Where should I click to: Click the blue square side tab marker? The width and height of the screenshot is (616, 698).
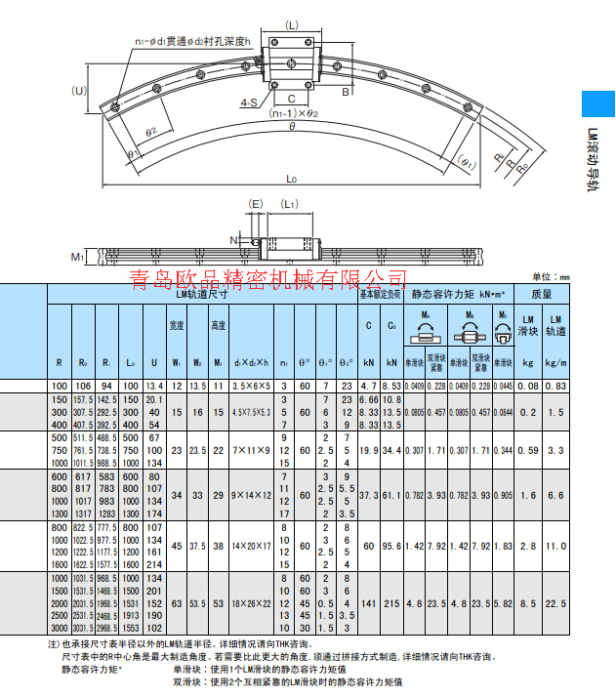(598, 103)
